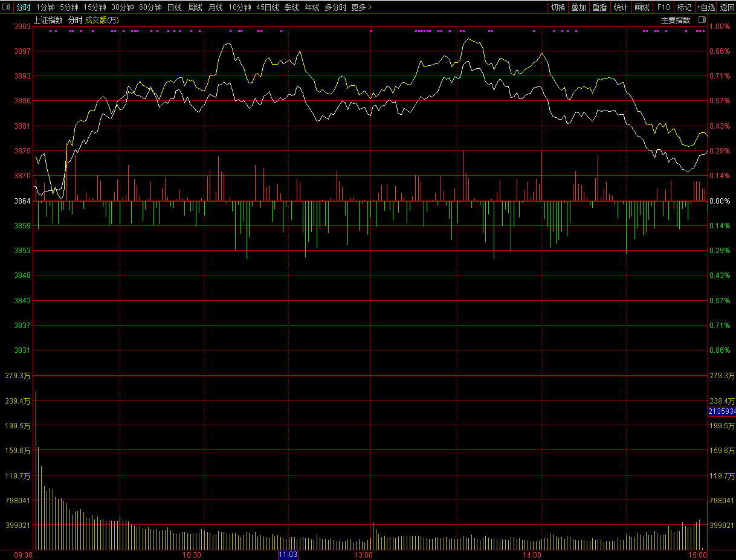Toggle the side panel icon beside 主要指数
The width and height of the screenshot is (736, 560).
[700, 20]
